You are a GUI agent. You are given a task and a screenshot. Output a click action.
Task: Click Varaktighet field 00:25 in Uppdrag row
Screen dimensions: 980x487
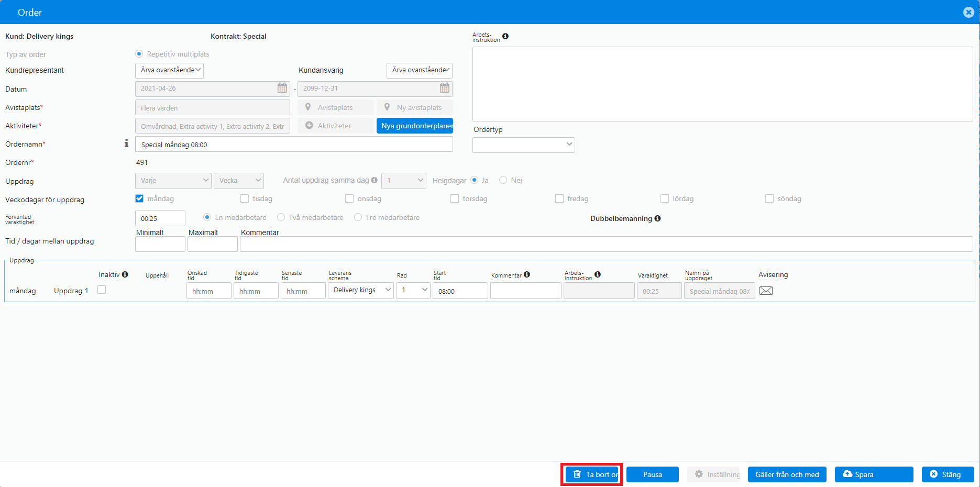click(x=659, y=291)
